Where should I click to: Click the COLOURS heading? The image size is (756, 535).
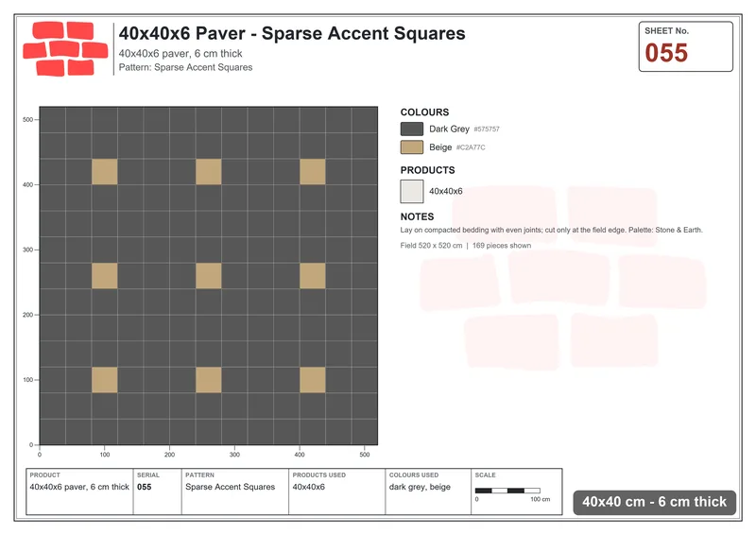[424, 112]
